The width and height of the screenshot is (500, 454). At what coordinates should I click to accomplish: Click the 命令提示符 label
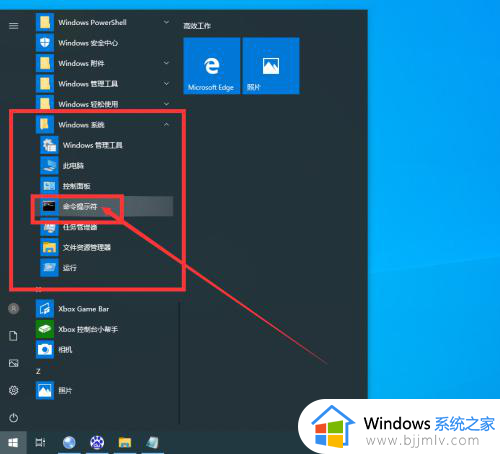pos(80,206)
